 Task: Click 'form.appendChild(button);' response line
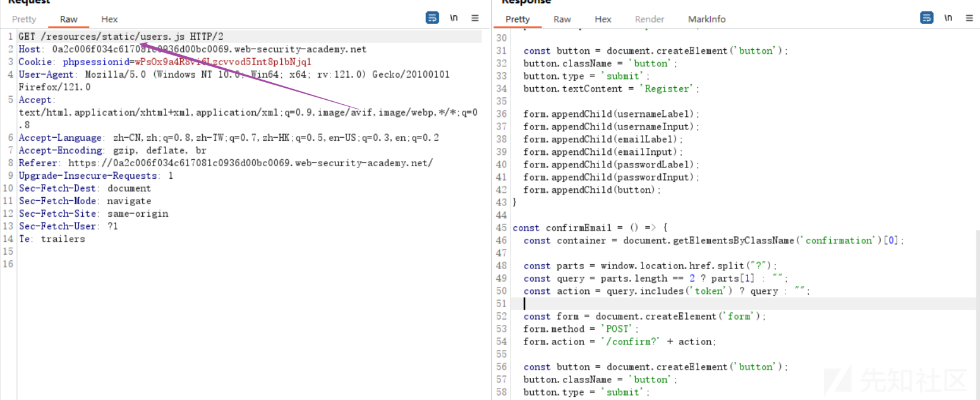[593, 190]
